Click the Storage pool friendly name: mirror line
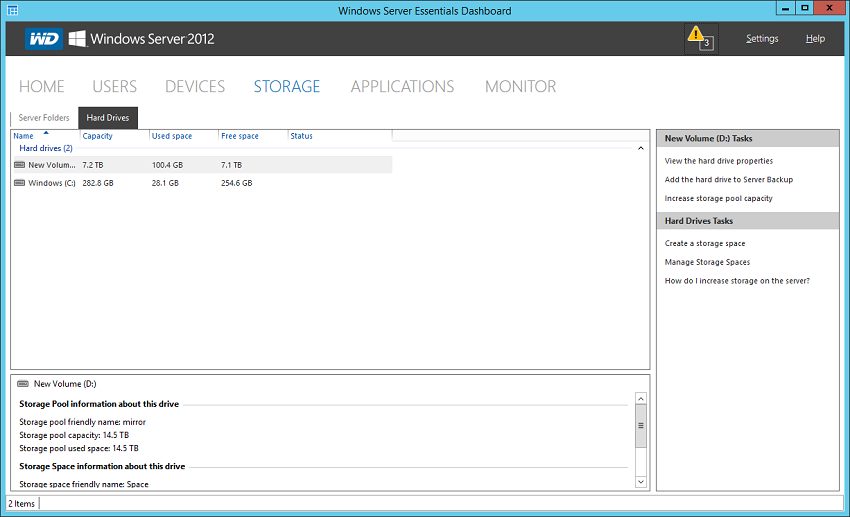The image size is (850, 517). (82, 422)
